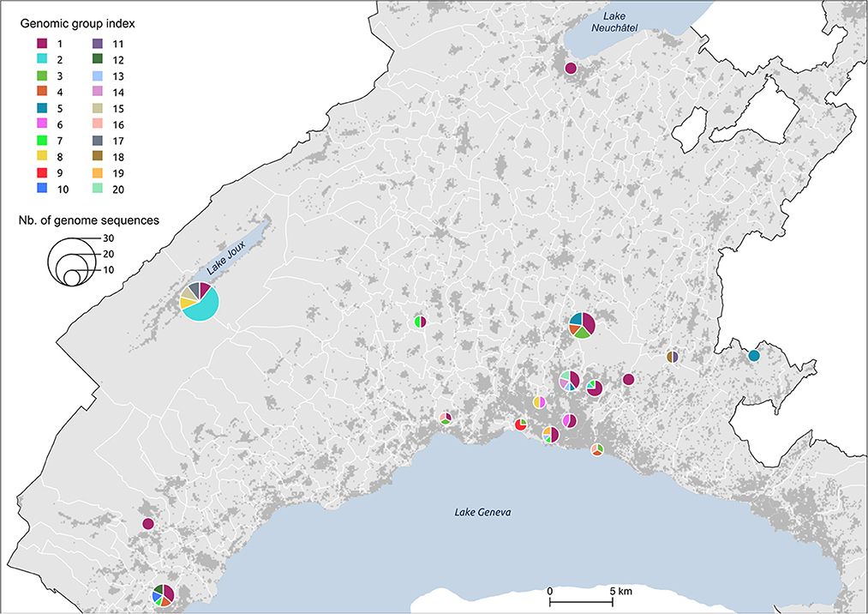The height and width of the screenshot is (614, 868).
Task: Click the group 12 dark green swatch
Action: [98, 59]
